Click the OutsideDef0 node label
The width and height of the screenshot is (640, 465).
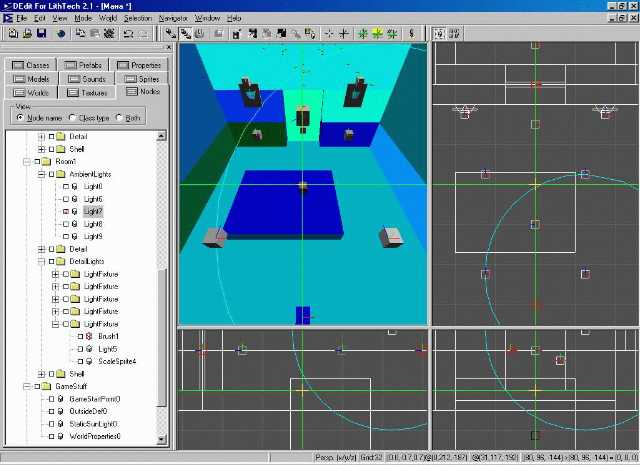point(88,411)
